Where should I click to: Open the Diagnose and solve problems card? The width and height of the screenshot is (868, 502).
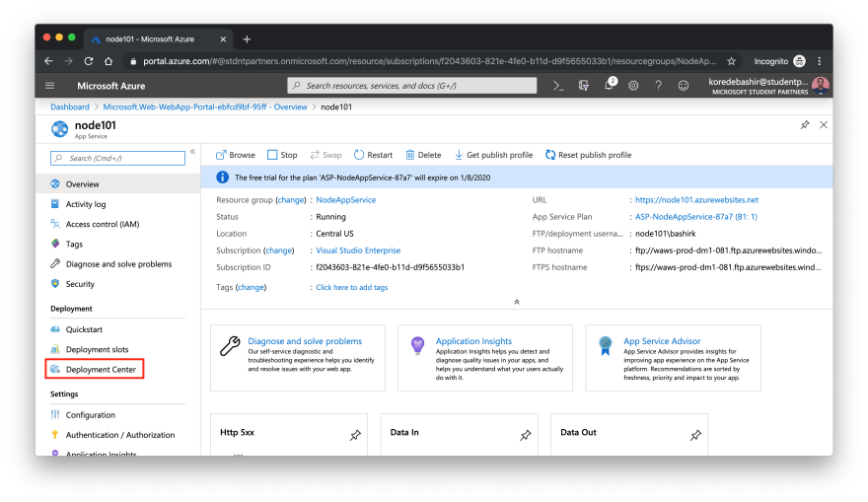(298, 358)
